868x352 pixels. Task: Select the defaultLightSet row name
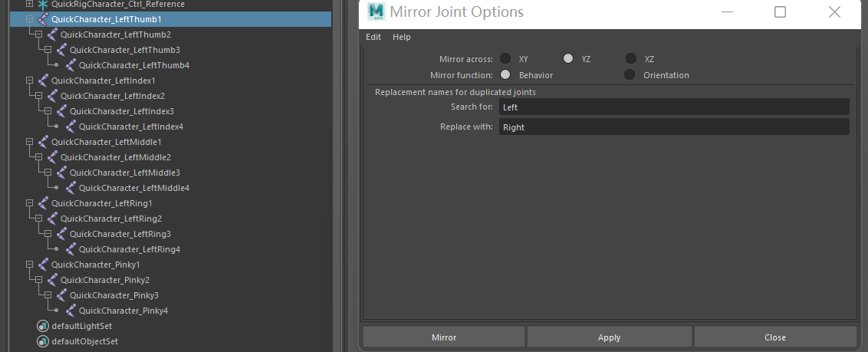tap(82, 326)
